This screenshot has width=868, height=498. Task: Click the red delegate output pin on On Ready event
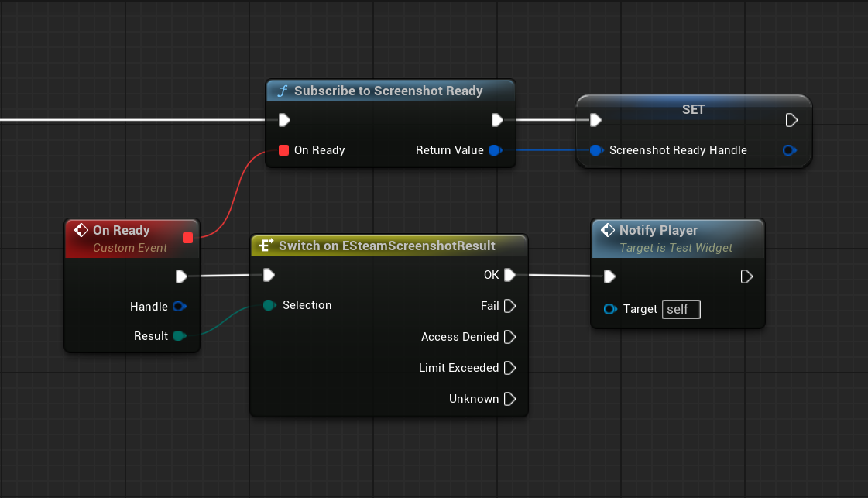(x=187, y=237)
